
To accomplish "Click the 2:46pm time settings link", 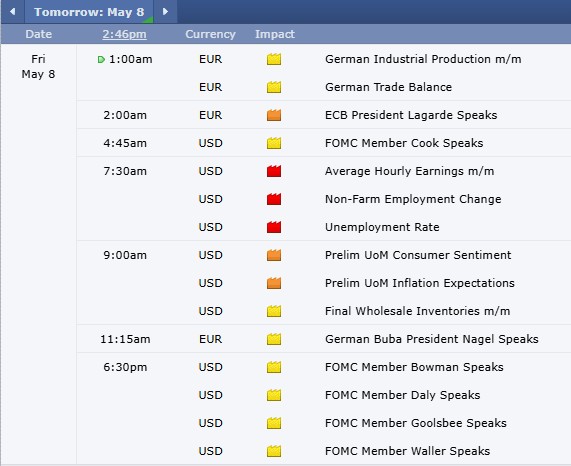I will point(125,34).
